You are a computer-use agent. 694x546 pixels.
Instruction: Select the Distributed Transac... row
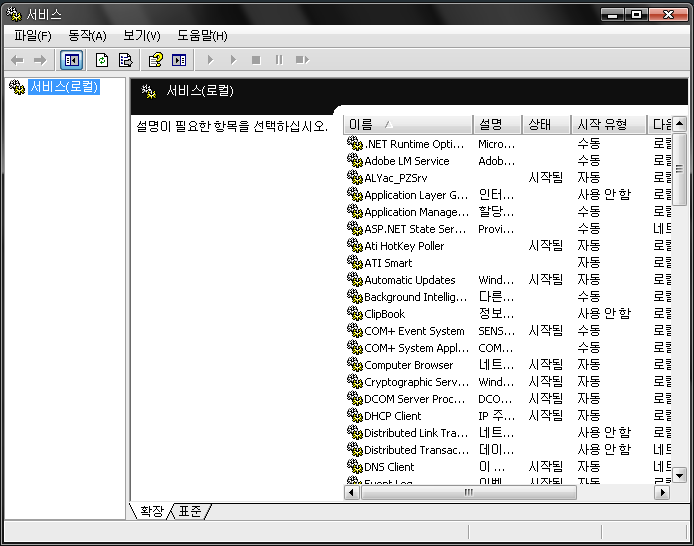508,449
